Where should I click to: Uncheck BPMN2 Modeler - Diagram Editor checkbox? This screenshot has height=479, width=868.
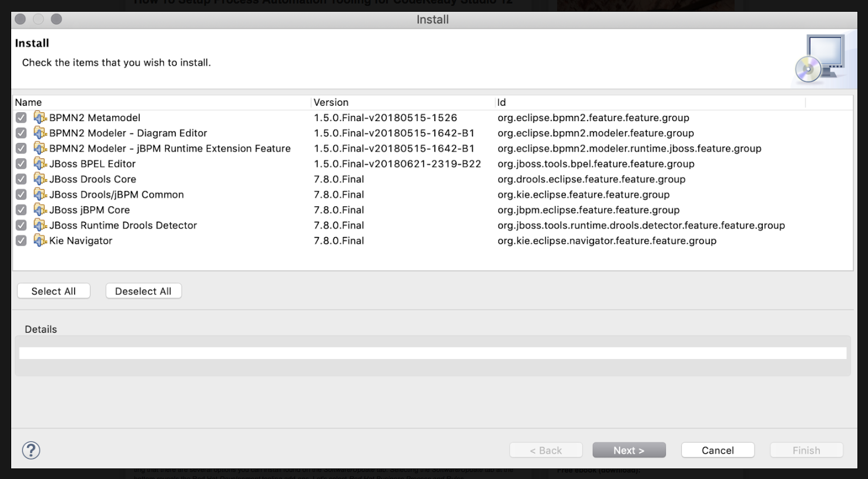21,133
